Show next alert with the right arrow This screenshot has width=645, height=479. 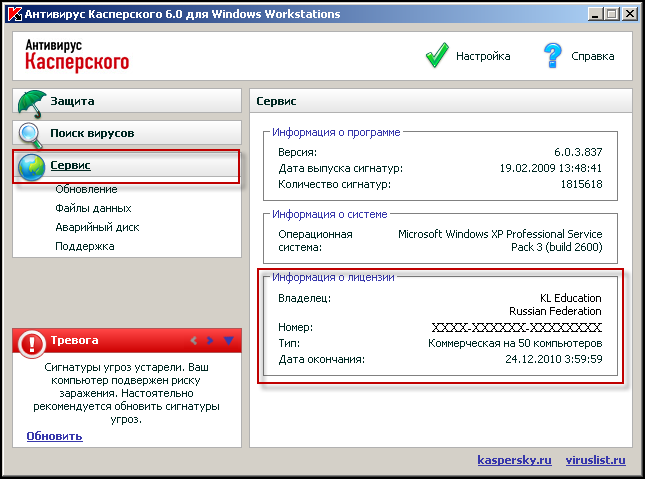[x=210, y=341]
